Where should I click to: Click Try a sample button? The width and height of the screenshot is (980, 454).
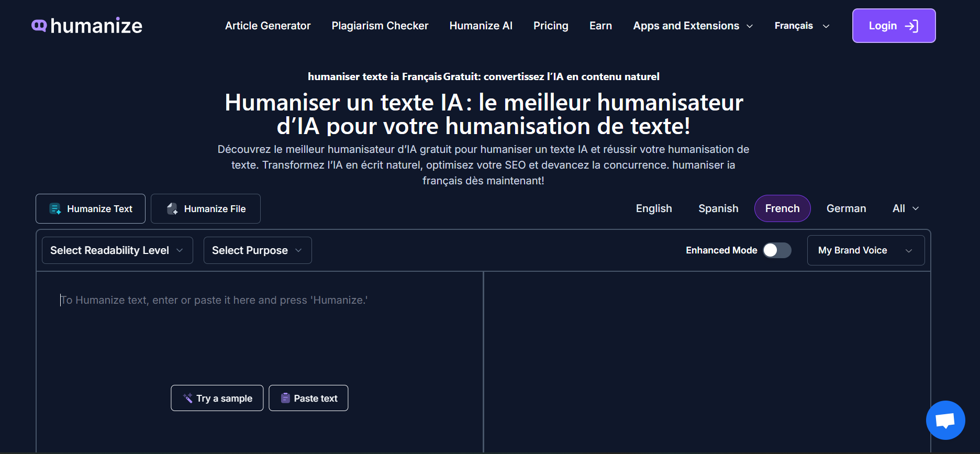coord(217,398)
